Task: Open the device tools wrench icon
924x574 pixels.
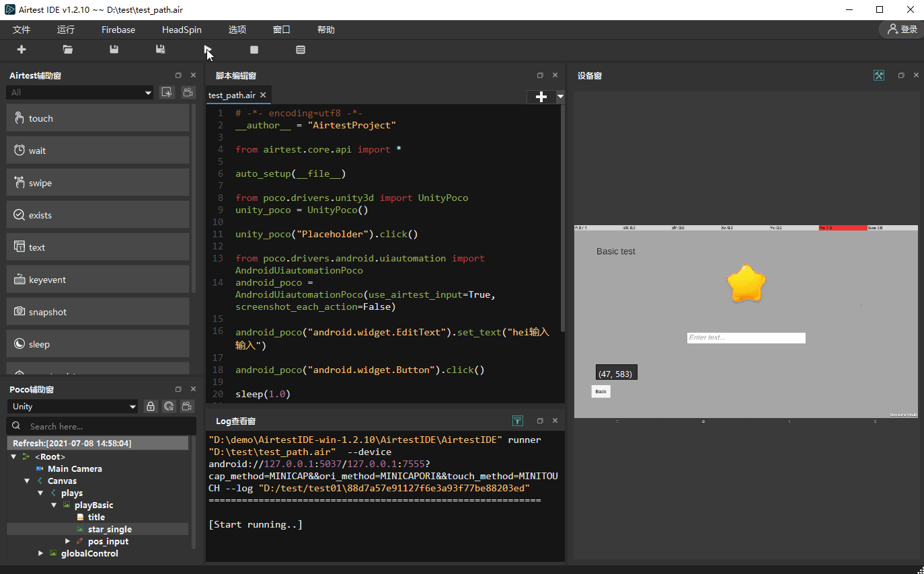Action: tap(879, 75)
